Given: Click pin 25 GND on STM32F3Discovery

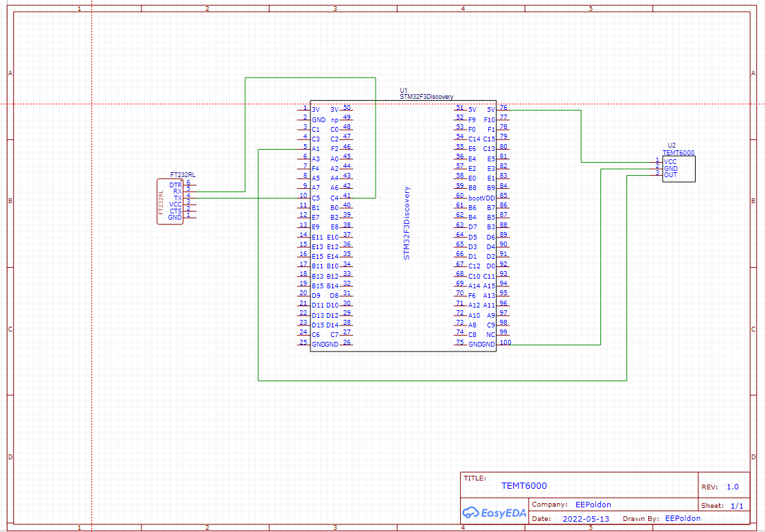Looking at the screenshot, I should (x=304, y=345).
